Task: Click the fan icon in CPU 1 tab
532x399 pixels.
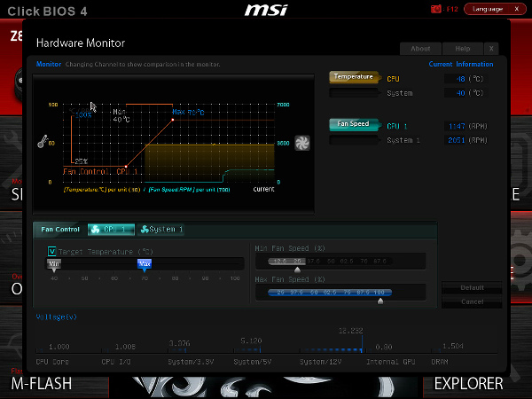Action: 96,230
